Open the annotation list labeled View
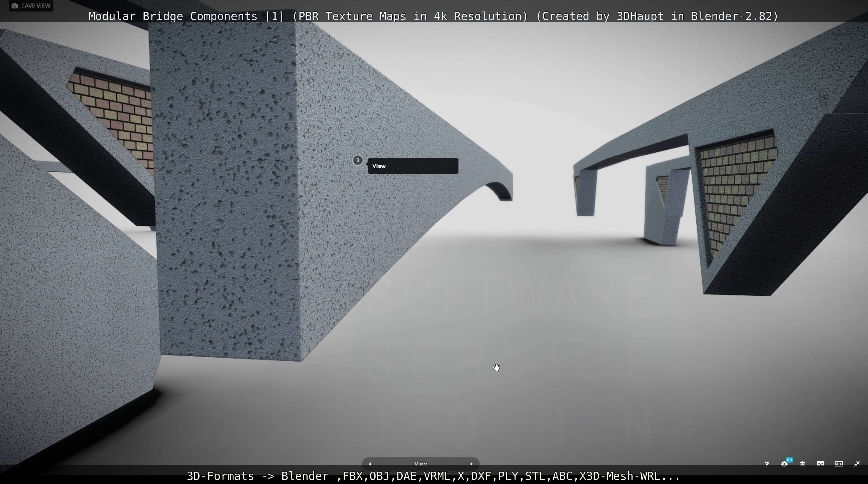Image resolution: width=868 pixels, height=484 pixels. tap(420, 464)
